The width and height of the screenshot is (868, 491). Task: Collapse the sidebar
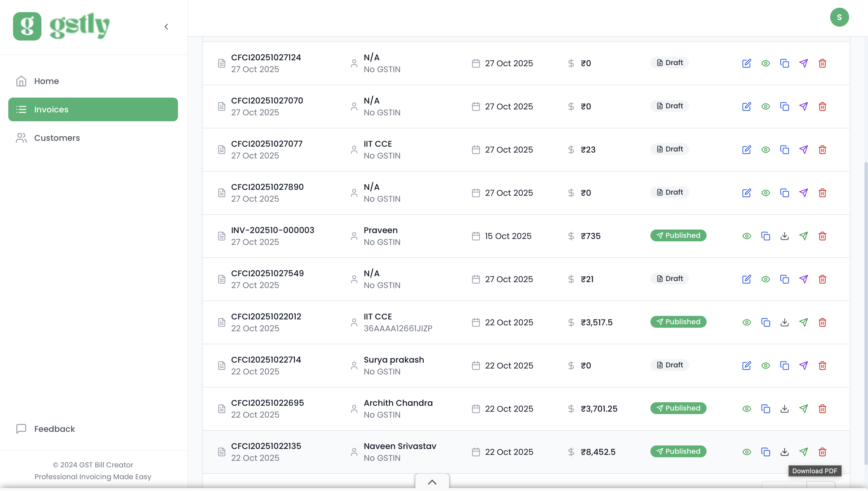[x=166, y=26]
